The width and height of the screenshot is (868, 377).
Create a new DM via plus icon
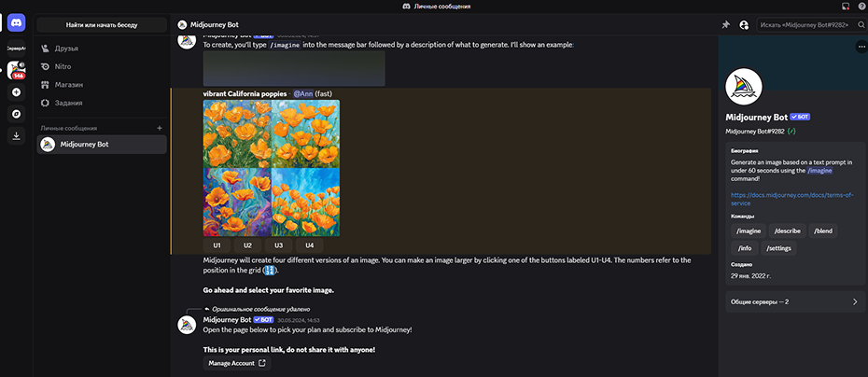[x=160, y=128]
